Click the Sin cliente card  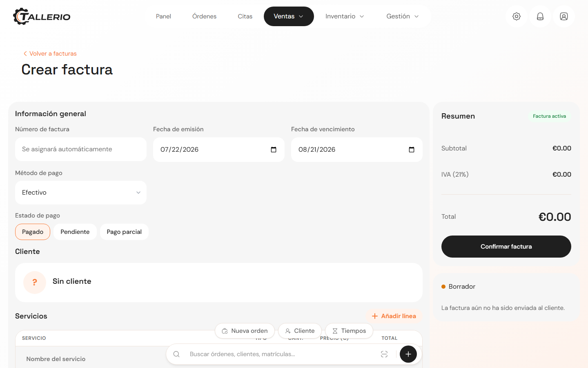pos(219,283)
